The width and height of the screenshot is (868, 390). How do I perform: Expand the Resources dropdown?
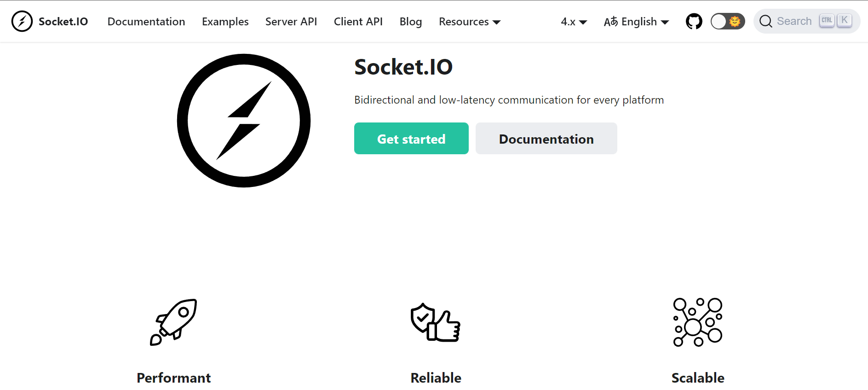[470, 22]
